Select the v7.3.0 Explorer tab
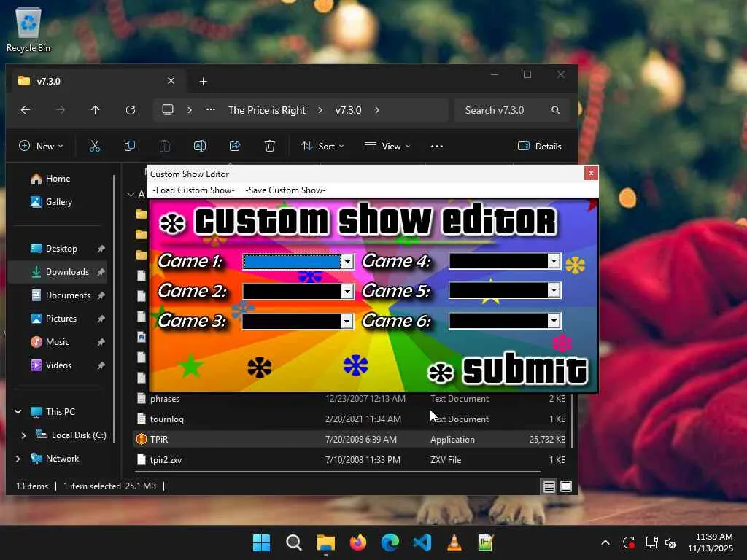Screen dimensions: 747x560 (x=97, y=81)
